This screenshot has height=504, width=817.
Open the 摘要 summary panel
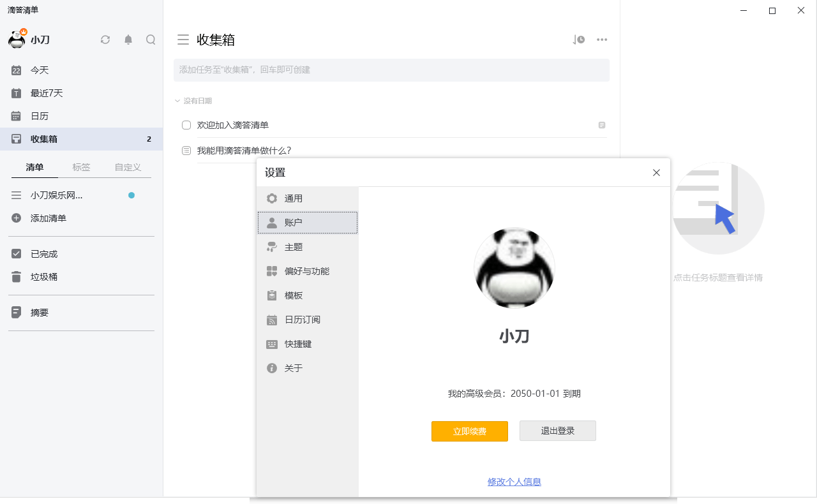point(38,313)
